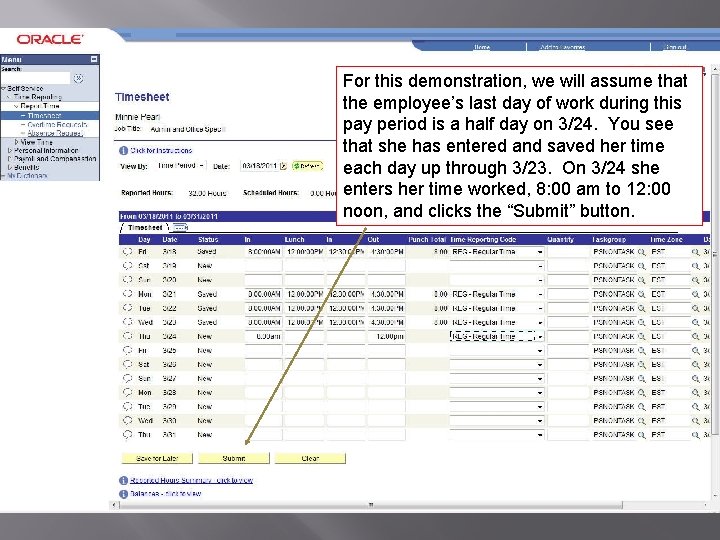The image size is (720, 540).
Task: Click the Quantity field for Fri 3/18
Action: click(x=568, y=252)
